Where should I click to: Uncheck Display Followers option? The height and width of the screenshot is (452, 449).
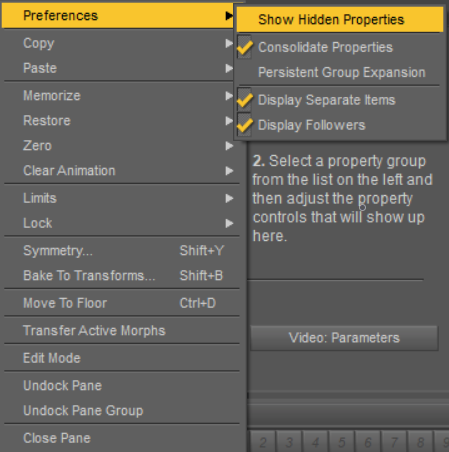pos(244,125)
